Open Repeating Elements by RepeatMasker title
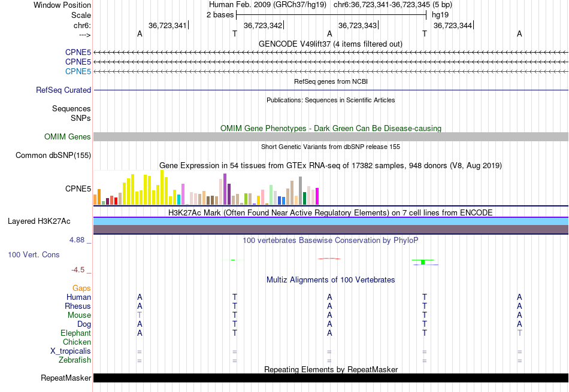Viewport: 569px width, 392px height. [x=331, y=369]
